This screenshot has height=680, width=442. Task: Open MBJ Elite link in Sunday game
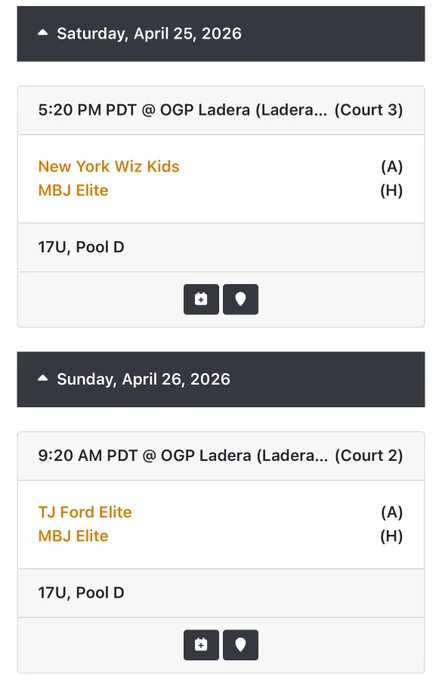pyautogui.click(x=73, y=536)
